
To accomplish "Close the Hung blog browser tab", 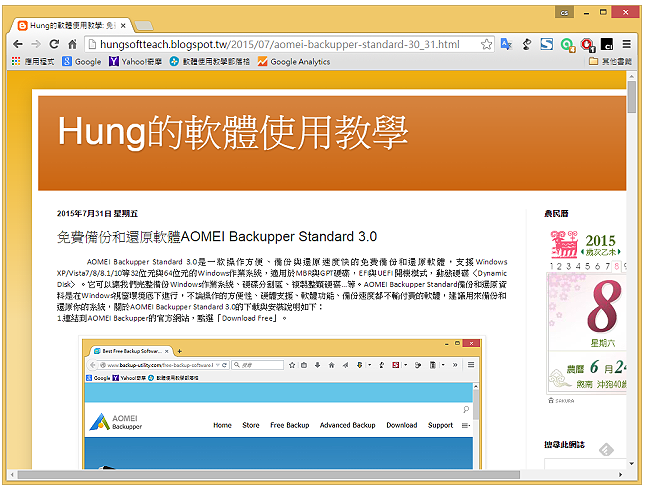I will [x=123, y=26].
